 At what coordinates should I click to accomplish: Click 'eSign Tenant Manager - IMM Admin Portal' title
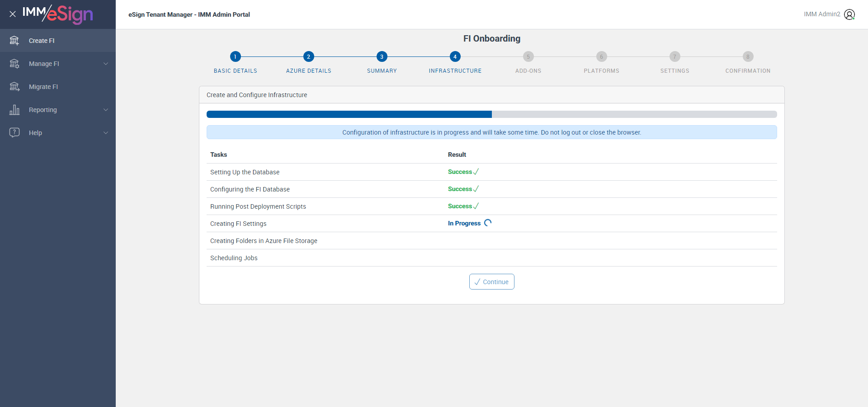(x=189, y=14)
